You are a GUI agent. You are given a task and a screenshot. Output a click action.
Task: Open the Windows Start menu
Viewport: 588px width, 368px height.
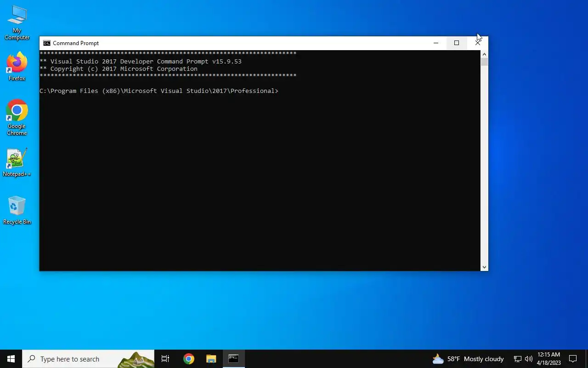click(11, 359)
